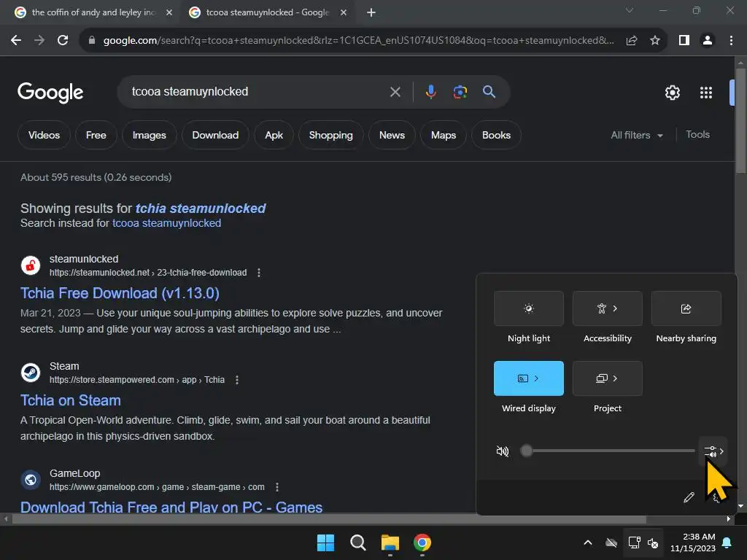
Task: Open Chrome three-dot menu
Action: [x=731, y=41]
